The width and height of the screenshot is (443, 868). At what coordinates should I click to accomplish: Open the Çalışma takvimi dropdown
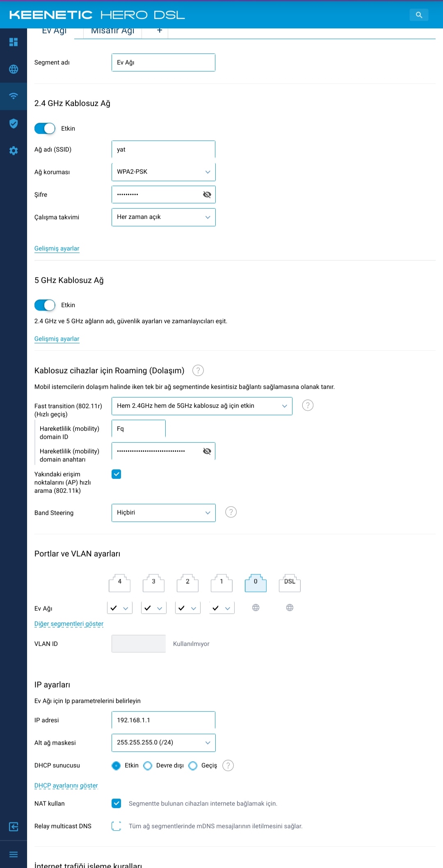click(x=164, y=217)
